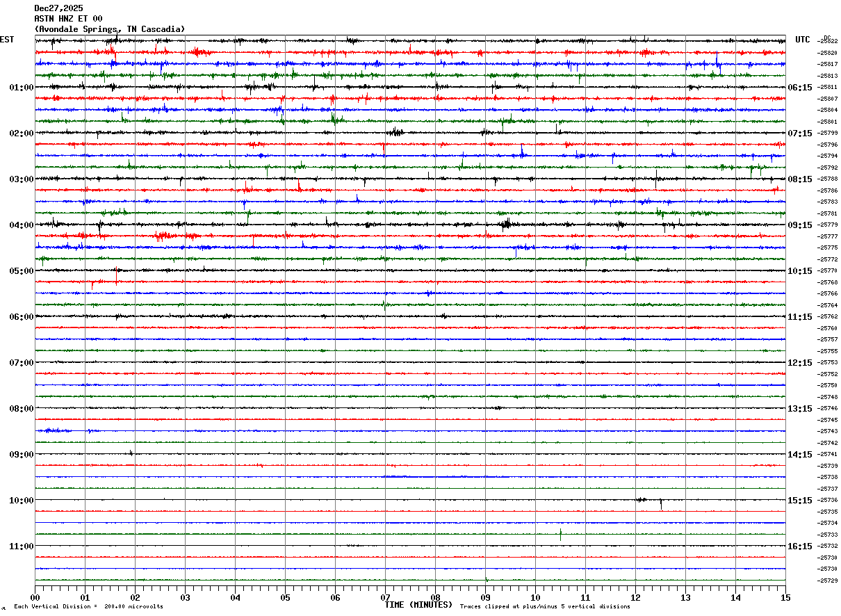Click the DC offset value "-25739"
This screenshot has width=841, height=616.
(827, 466)
